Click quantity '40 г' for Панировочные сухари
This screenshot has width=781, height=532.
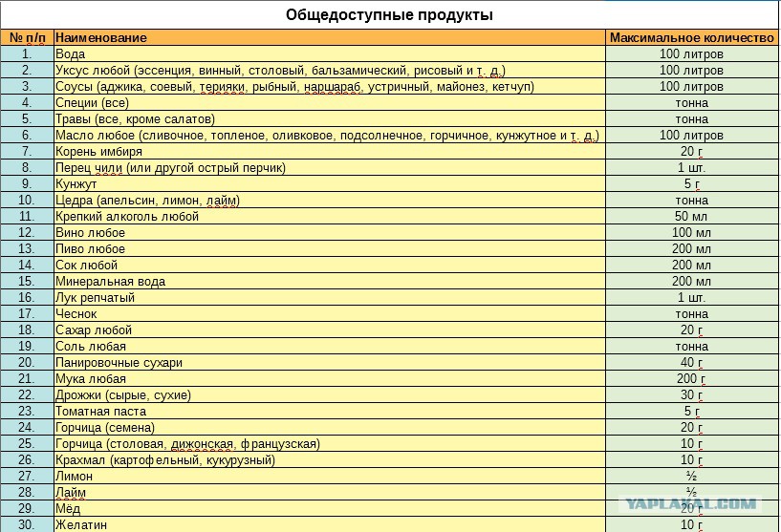point(692,362)
